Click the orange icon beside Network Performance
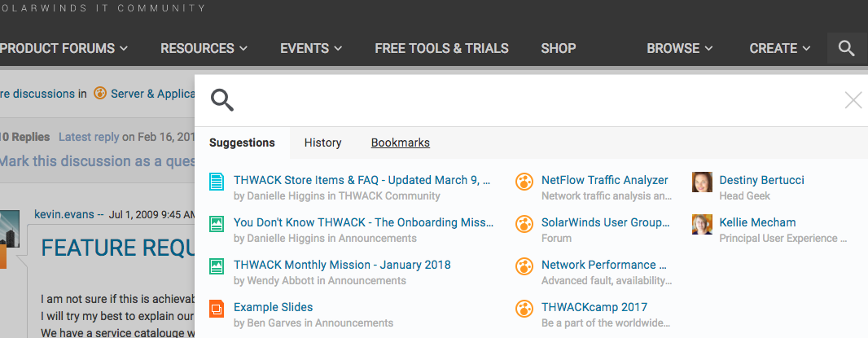This screenshot has width=868, height=338. coord(524,266)
